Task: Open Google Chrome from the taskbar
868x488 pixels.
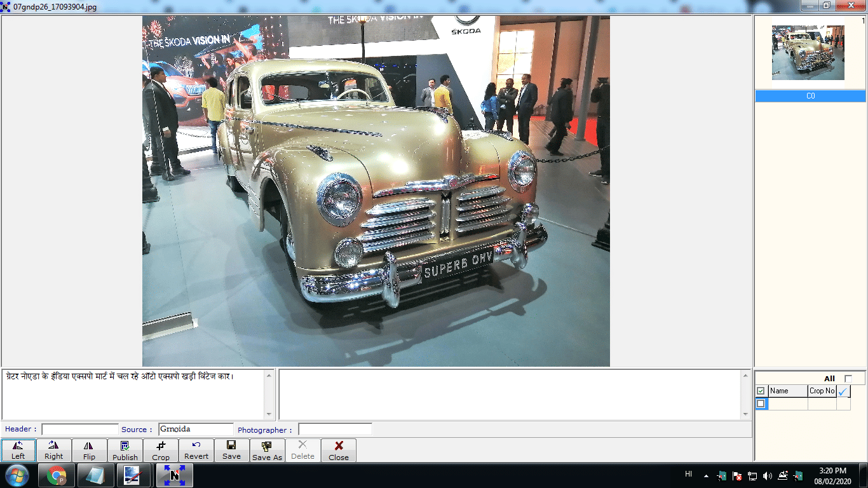Action: point(57,475)
